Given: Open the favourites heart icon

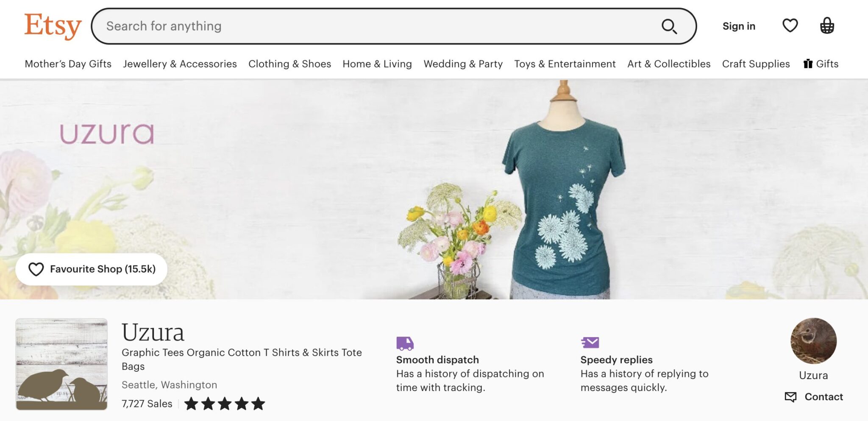Looking at the screenshot, I should (790, 26).
